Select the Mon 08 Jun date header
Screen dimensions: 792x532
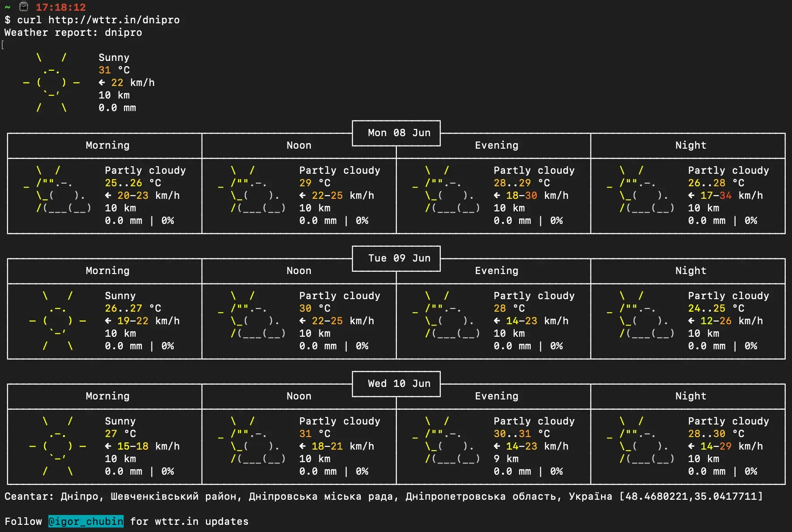pos(399,133)
